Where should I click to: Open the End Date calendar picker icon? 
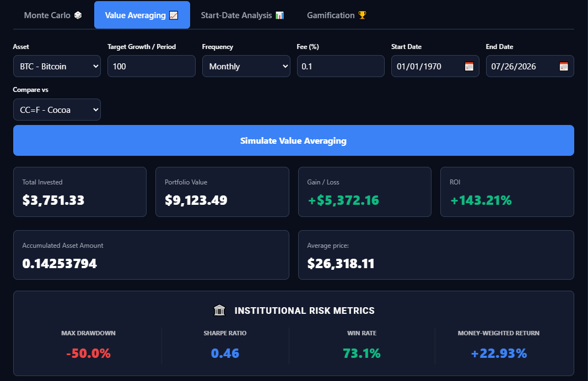[x=564, y=67]
